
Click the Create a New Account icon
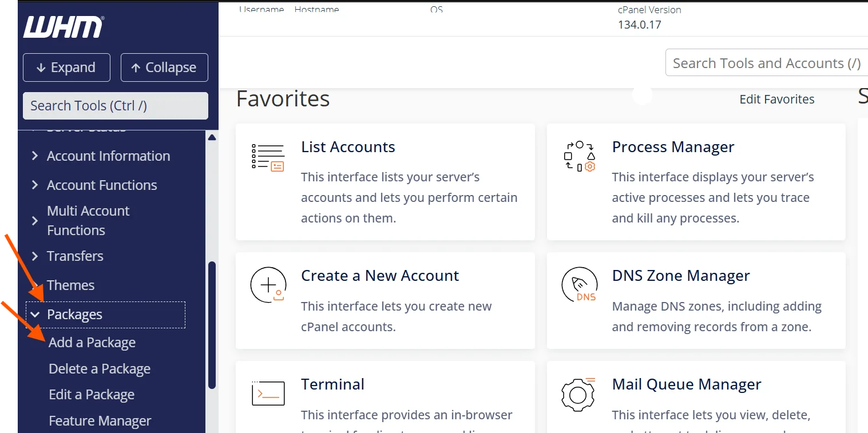tap(268, 285)
